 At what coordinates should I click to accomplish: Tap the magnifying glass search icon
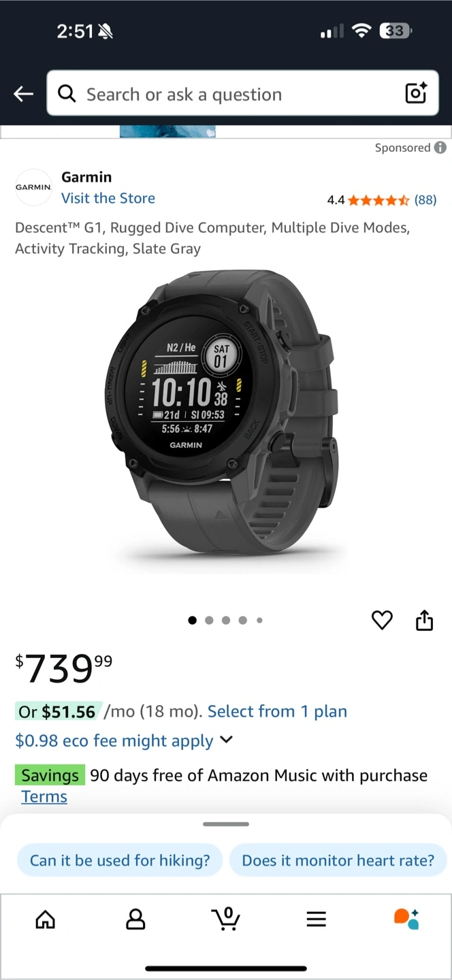67,93
